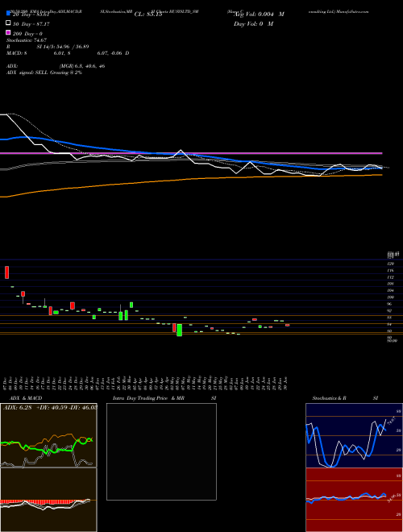
Task: Click the 'ADX: 6.28 +DY: 40.59' readout
Action: (50, 408)
